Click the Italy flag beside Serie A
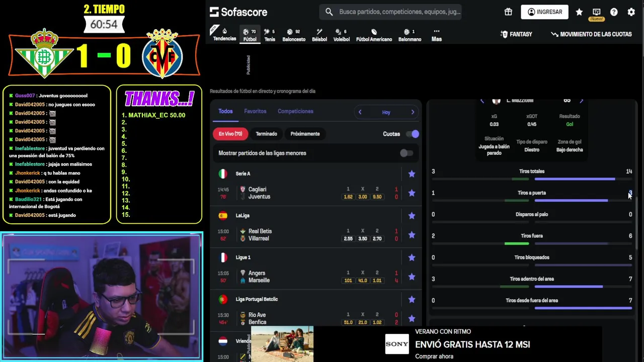 [223, 173]
